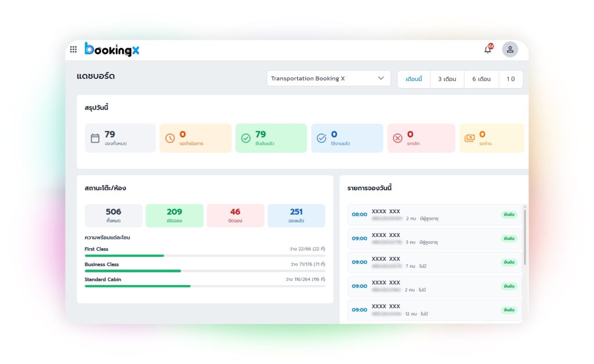
Task: Click the red X cancelled icon
Action: 397,139
